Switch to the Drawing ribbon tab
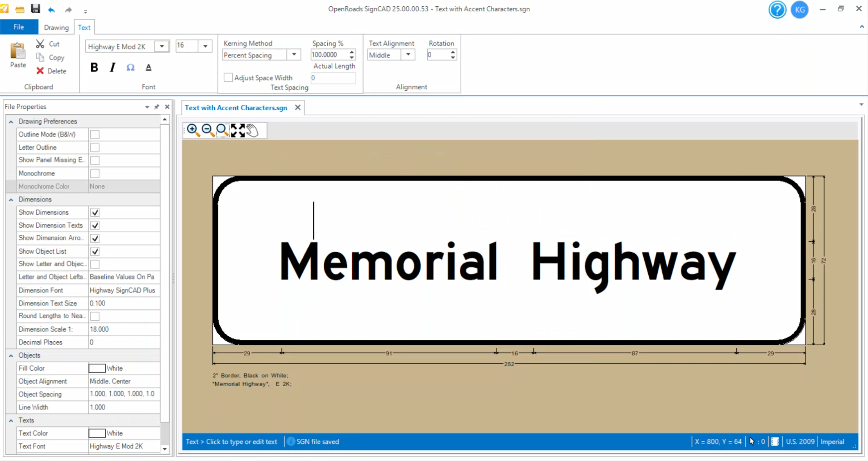Screen dimensions: 868x461 click(56, 27)
